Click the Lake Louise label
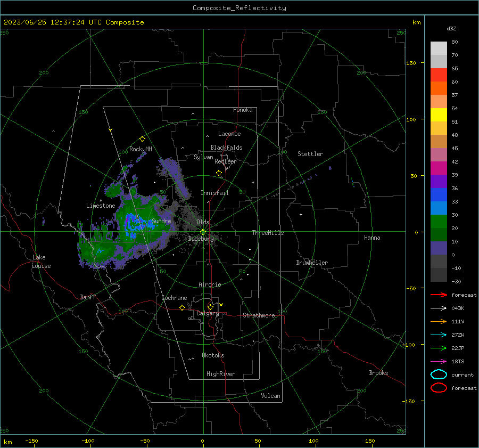 pos(42,262)
